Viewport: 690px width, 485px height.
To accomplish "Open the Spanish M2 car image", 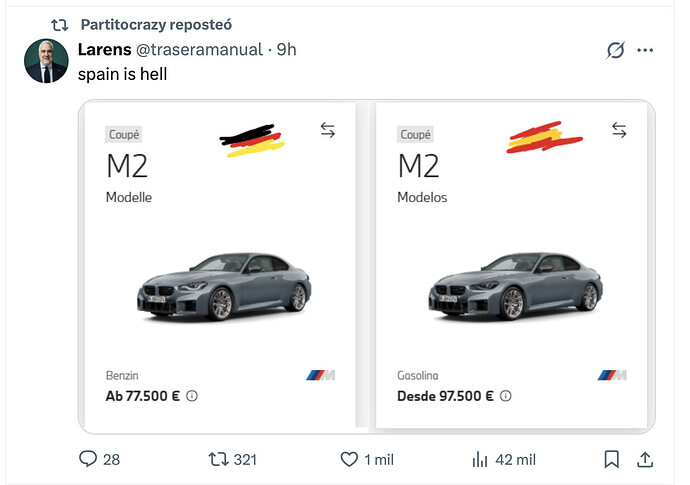I will coord(515,286).
